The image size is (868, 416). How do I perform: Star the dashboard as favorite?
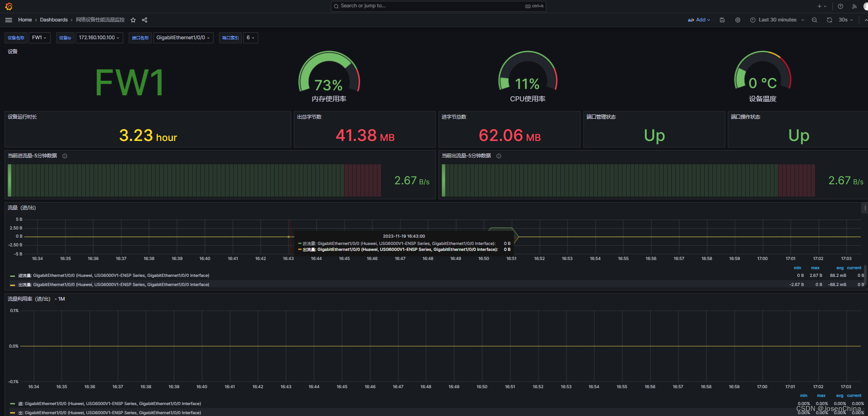[133, 20]
